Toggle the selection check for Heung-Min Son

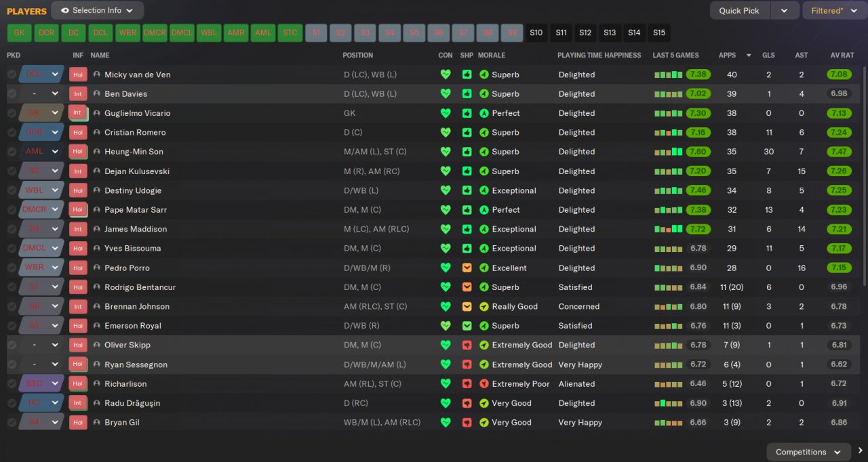[12, 152]
